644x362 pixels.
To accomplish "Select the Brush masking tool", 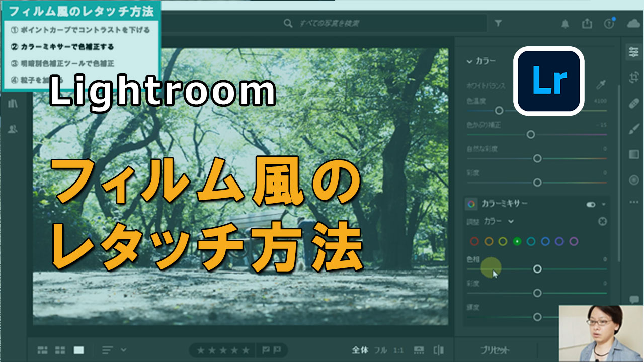I will [633, 129].
